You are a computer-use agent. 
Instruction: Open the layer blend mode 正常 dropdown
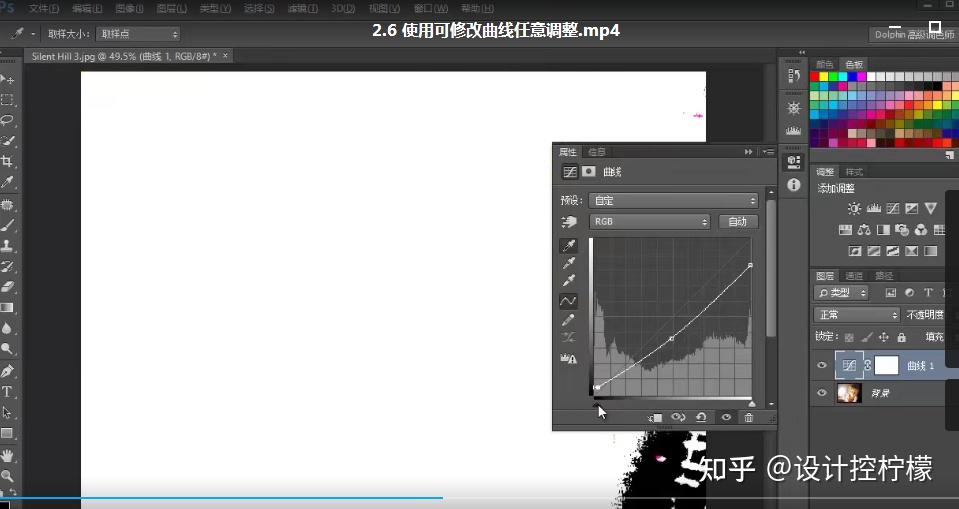[856, 314]
